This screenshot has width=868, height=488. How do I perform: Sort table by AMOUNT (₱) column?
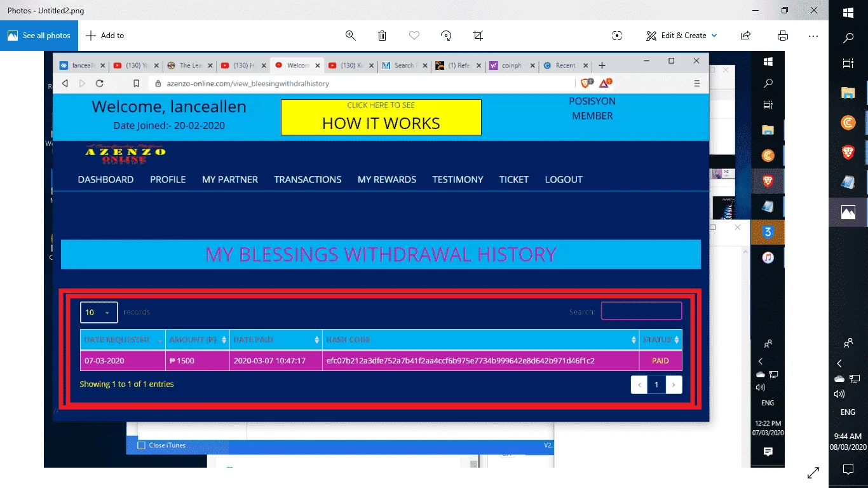click(198, 340)
